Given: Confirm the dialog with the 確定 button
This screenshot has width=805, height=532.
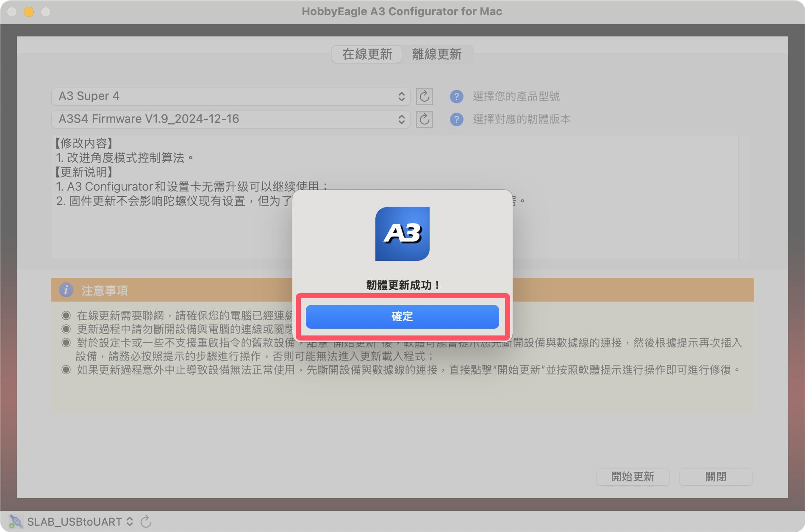Looking at the screenshot, I should click(402, 317).
